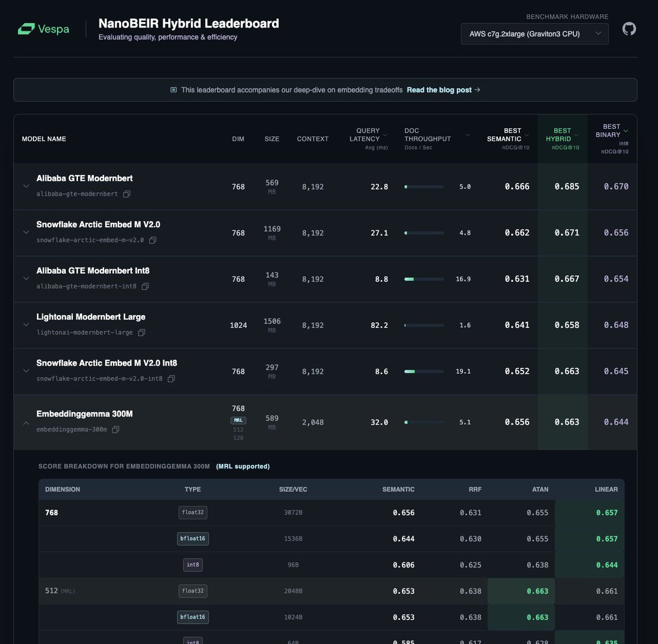Copy the embeddinggemma-300m model ID
The height and width of the screenshot is (644, 658).
pyautogui.click(x=116, y=430)
